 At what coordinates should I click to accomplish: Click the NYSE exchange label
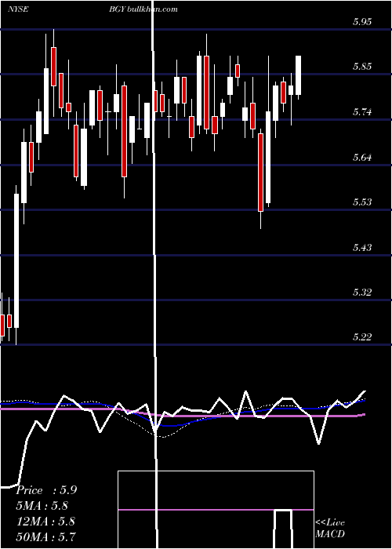click(x=18, y=9)
